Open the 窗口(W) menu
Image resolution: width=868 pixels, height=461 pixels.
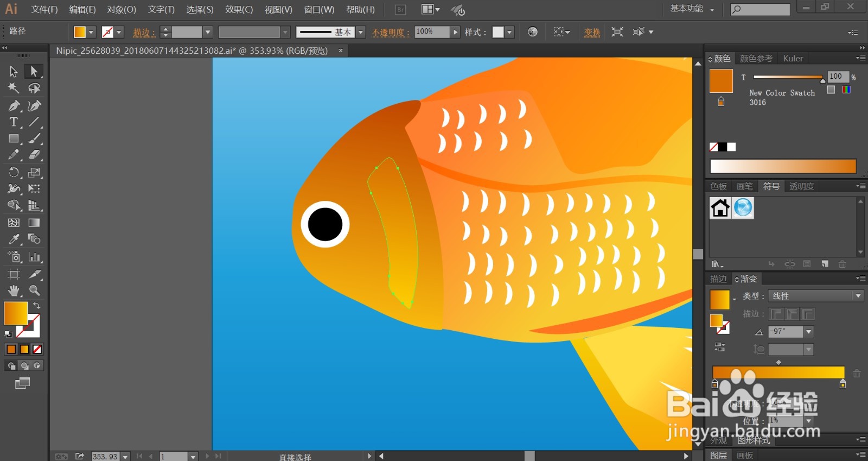[319, 10]
